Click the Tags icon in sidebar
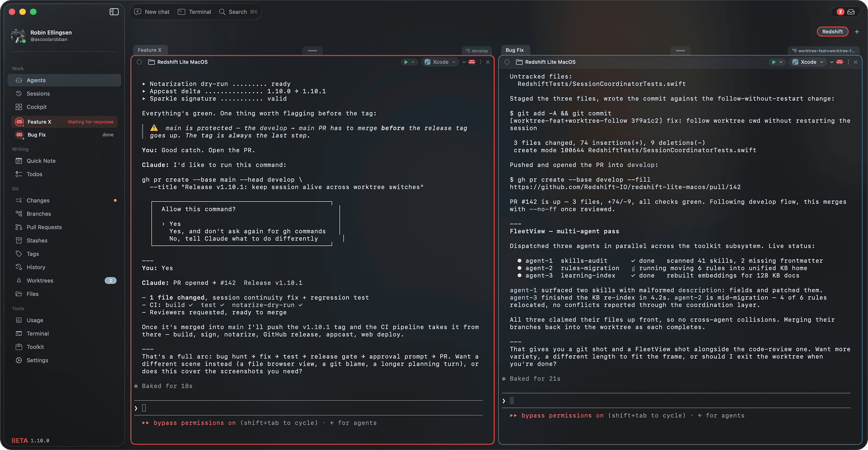The height and width of the screenshot is (450, 868). coord(19,254)
